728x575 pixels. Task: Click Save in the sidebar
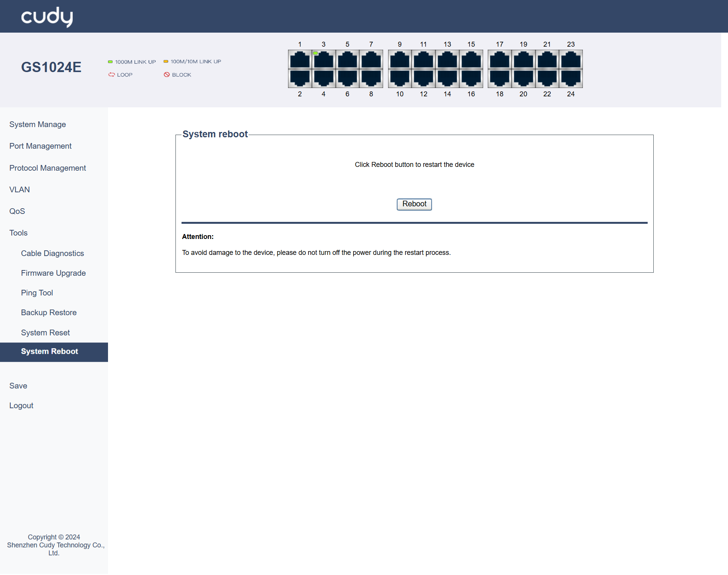coord(18,386)
